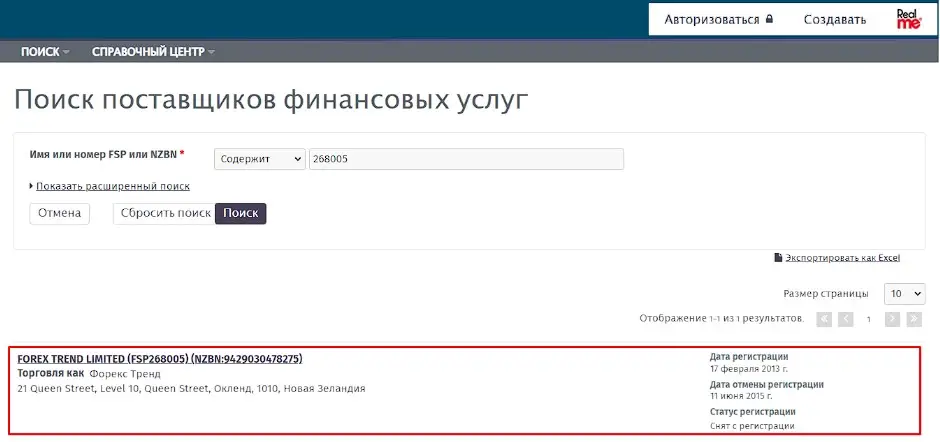Click the Торговля как Форекс Тренд text
This screenshot has height=442, width=940.
pyautogui.click(x=89, y=374)
